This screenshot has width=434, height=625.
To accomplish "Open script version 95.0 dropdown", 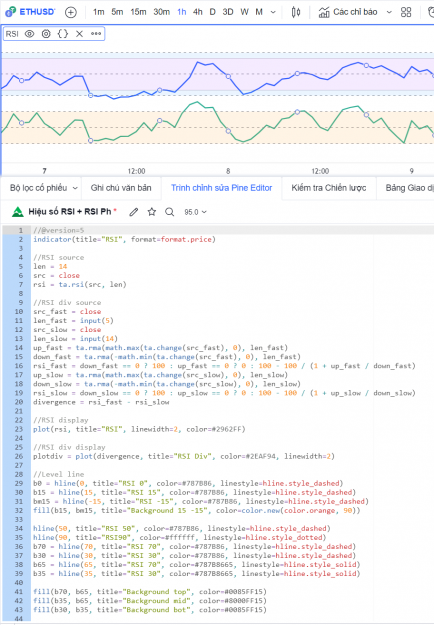I will pos(195,212).
